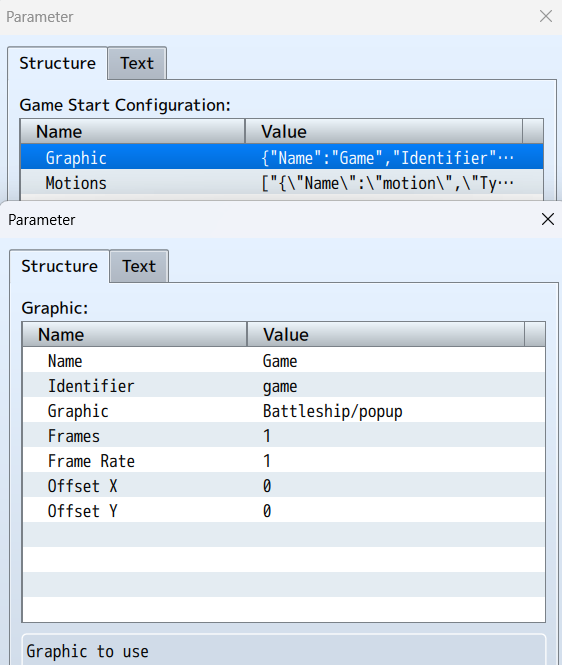
Task: Click Value column header in Graphic dialog
Action: click(x=386, y=334)
